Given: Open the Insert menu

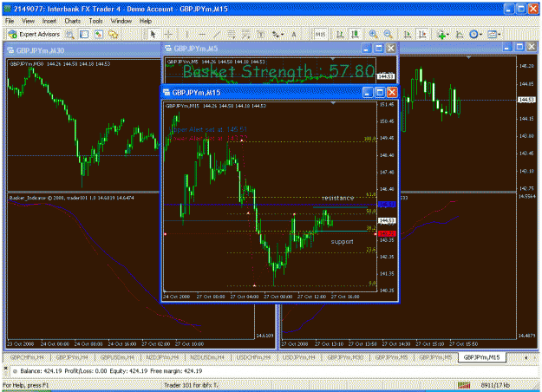Looking at the screenshot, I should tap(49, 21).
